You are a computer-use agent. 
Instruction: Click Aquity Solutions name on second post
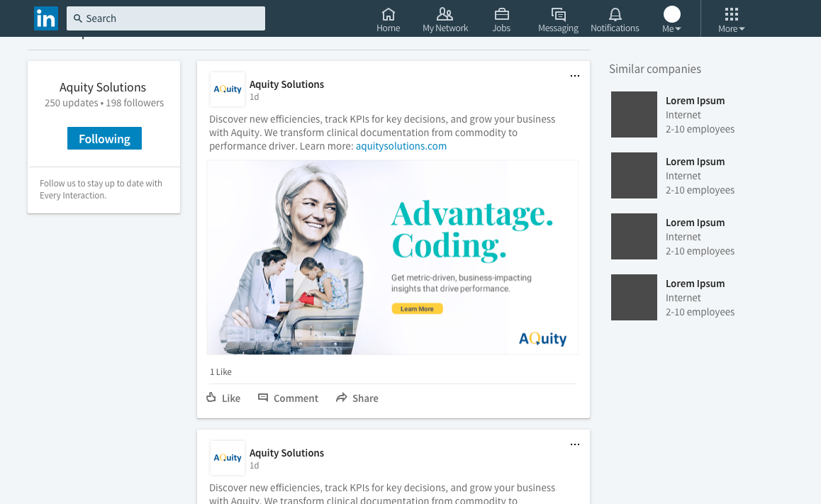[286, 453]
